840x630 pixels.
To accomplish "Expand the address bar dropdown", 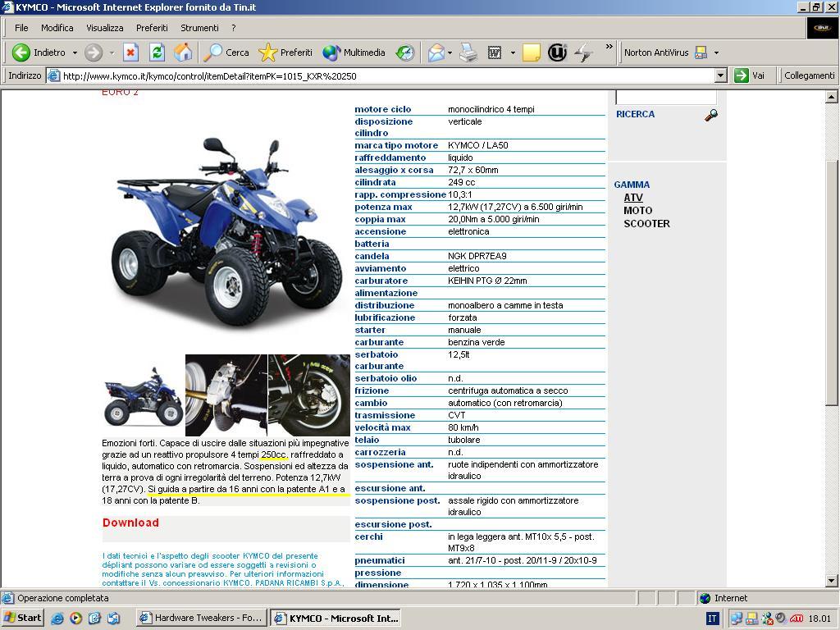I will click(x=720, y=75).
